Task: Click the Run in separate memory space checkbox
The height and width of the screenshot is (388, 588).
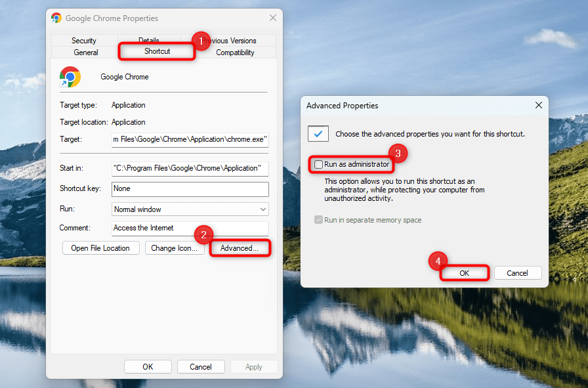Action: pyautogui.click(x=318, y=220)
